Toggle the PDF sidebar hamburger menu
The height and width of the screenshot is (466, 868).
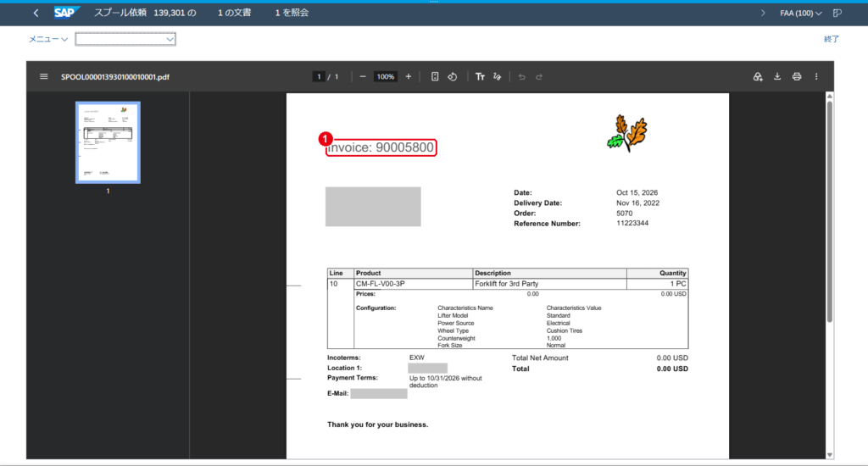(44, 76)
